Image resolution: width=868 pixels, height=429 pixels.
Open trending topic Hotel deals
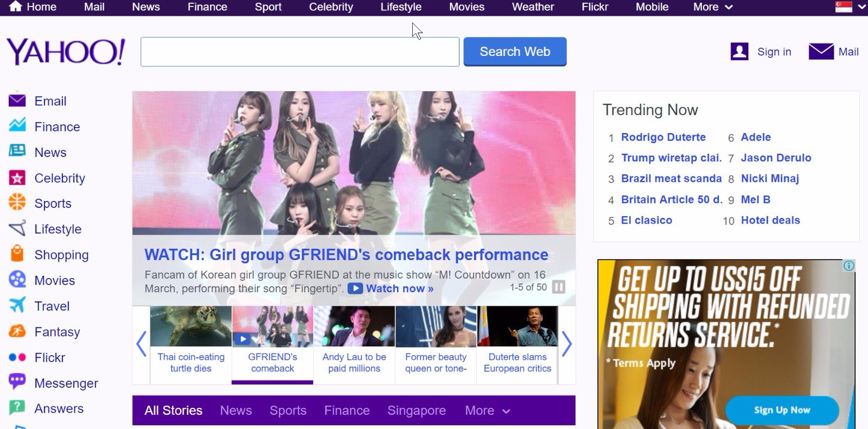pos(770,220)
